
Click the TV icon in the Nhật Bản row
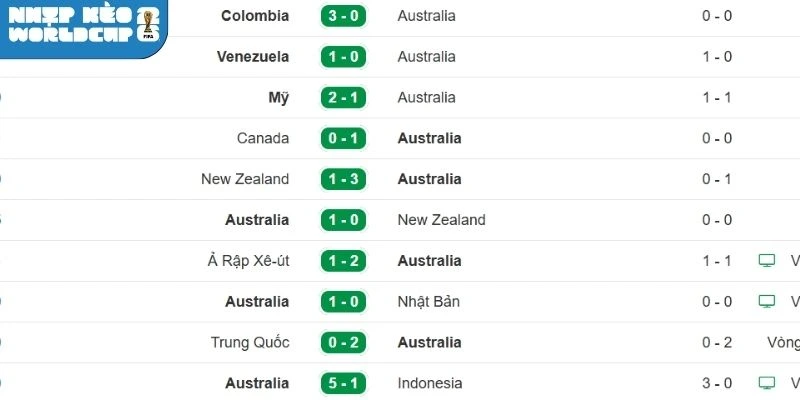tap(767, 302)
